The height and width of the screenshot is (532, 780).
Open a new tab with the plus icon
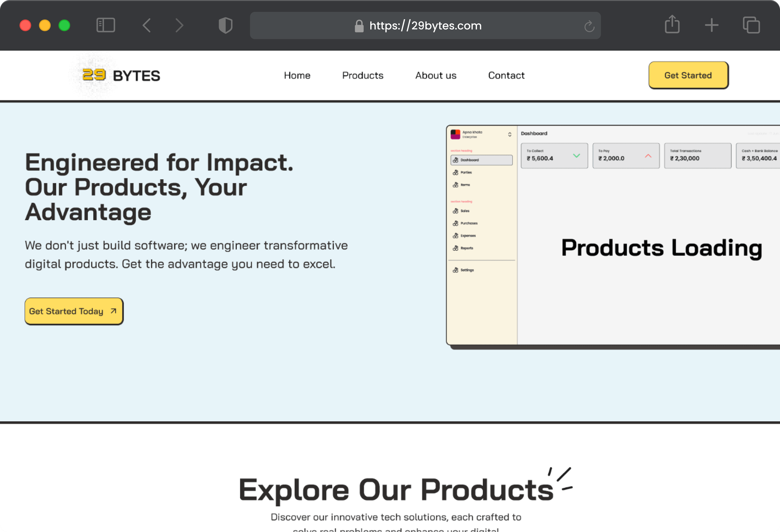pyautogui.click(x=712, y=25)
